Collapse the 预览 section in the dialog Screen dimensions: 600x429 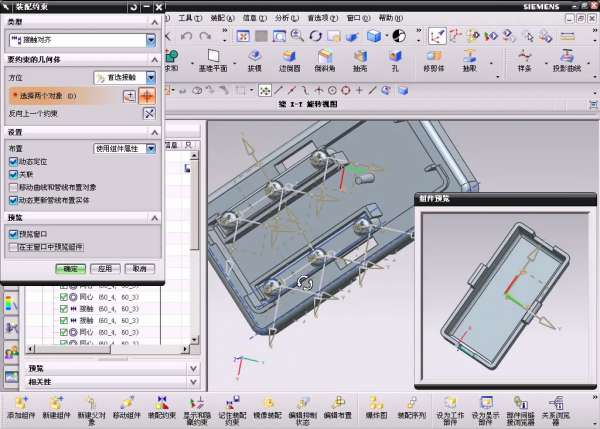(155, 218)
